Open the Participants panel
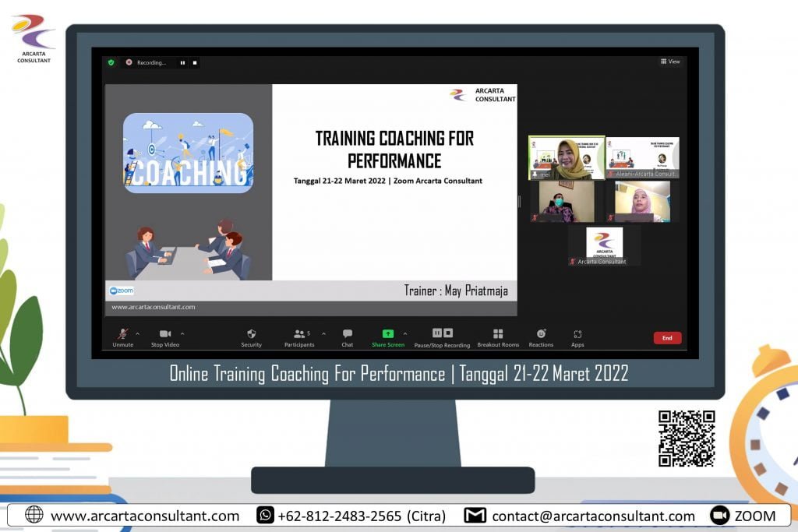798x532 pixels. (x=299, y=336)
